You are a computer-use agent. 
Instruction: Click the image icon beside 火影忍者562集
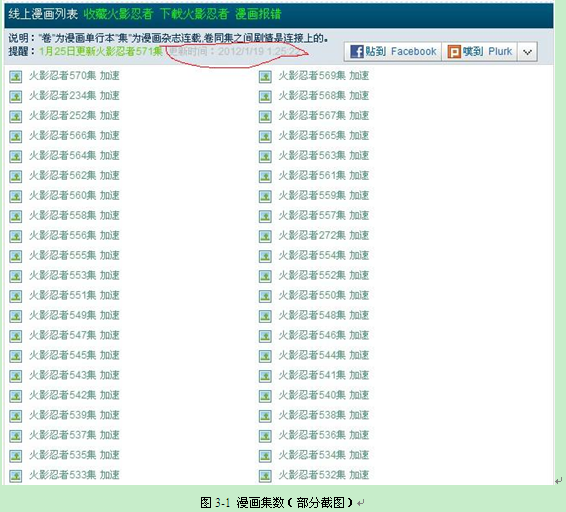pos(16,176)
